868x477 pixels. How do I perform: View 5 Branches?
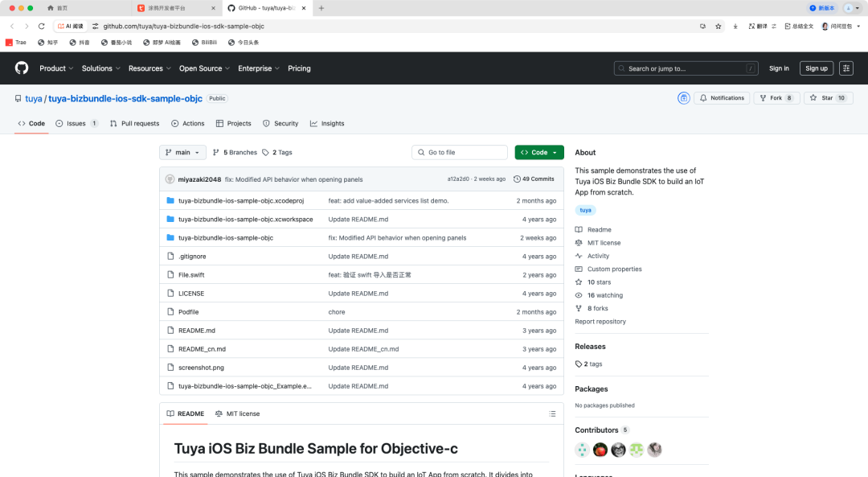click(x=235, y=152)
